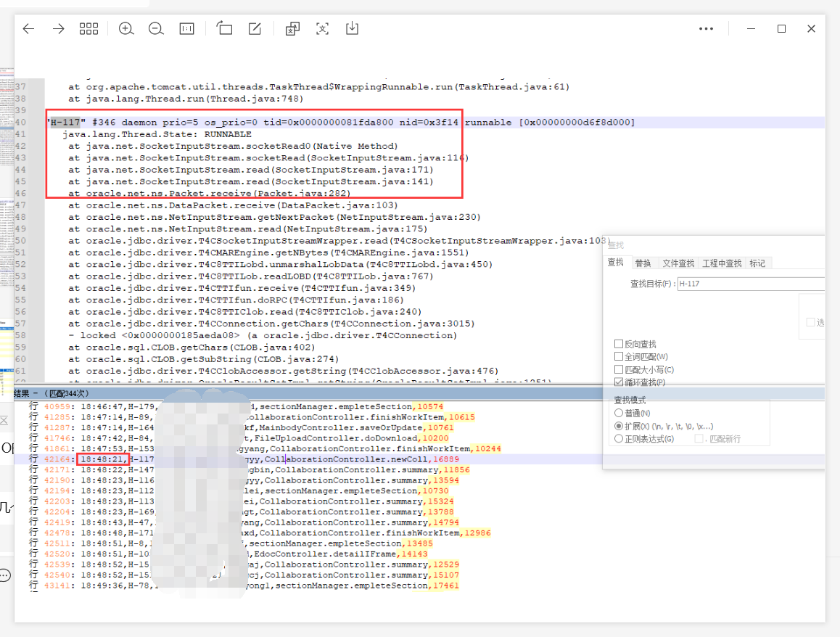
Task: Go to the next image with forward arrow
Action: pos(59,29)
